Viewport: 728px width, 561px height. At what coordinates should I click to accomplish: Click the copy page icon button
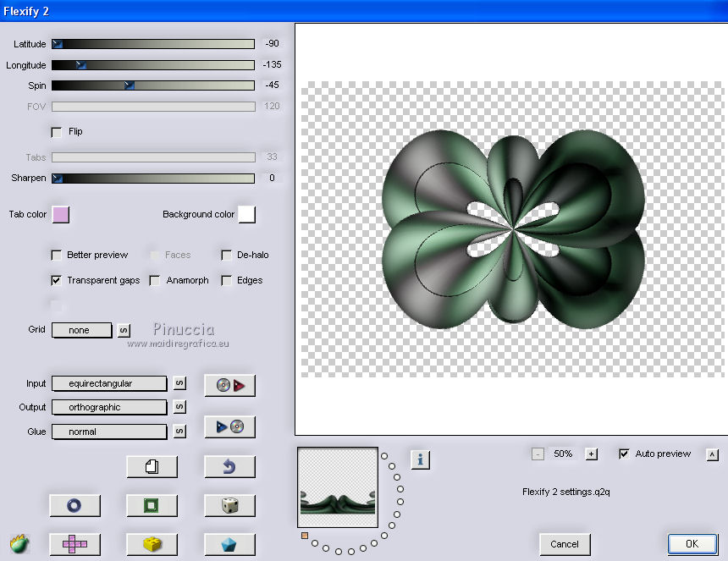click(x=152, y=466)
